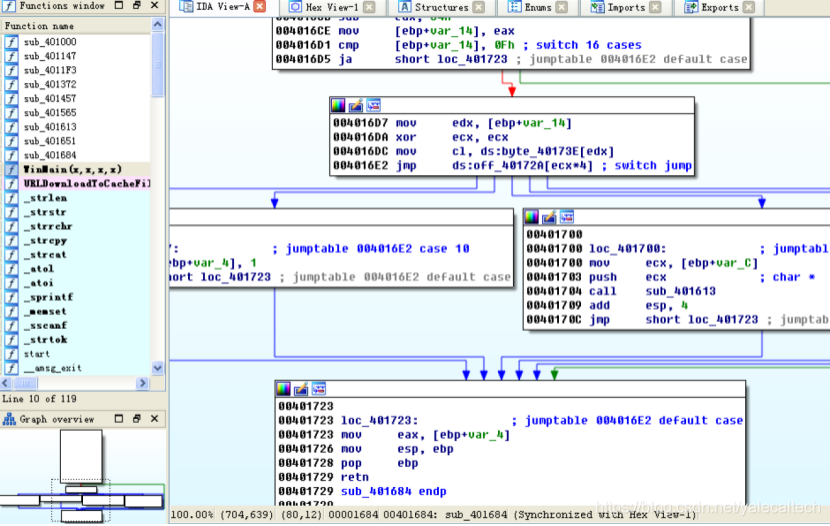Click edit node icon in loc_401700 block
830x526 pixels.
coord(549,216)
